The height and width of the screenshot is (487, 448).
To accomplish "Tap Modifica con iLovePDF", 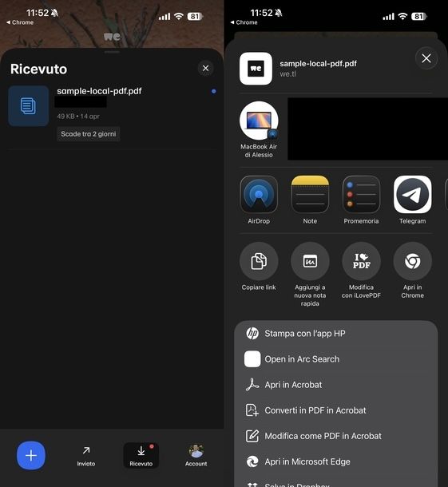I will point(361,271).
